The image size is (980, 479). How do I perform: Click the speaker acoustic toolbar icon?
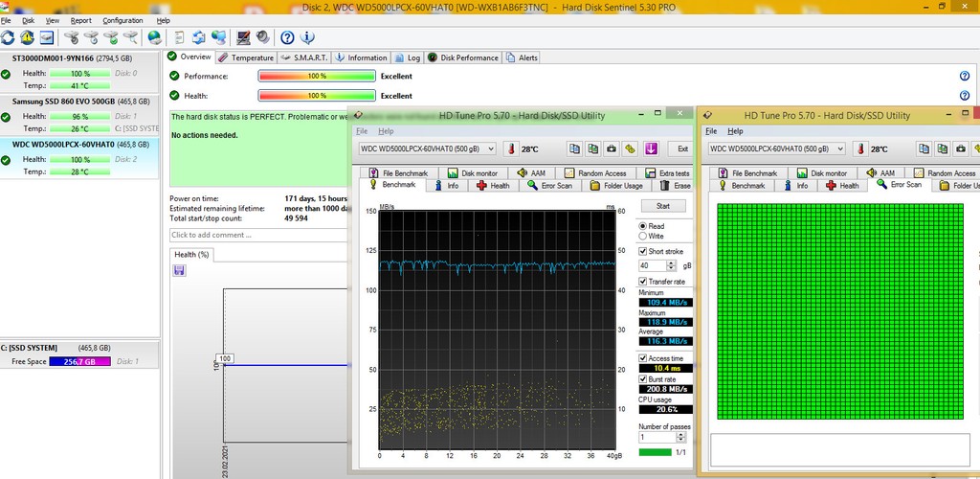[262, 37]
